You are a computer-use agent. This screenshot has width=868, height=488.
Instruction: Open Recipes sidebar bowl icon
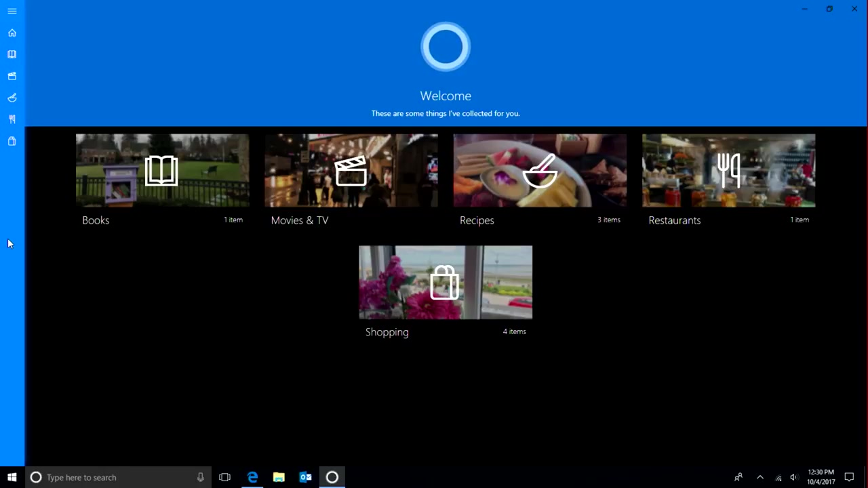point(12,98)
